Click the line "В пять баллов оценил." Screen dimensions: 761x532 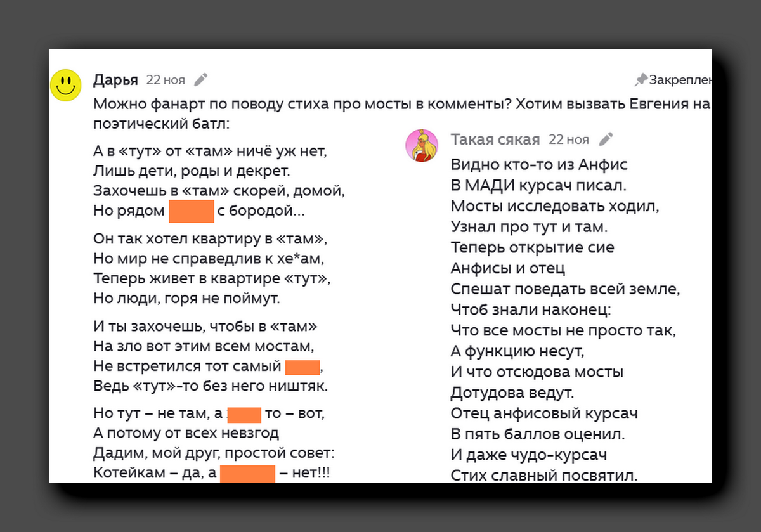538,434
